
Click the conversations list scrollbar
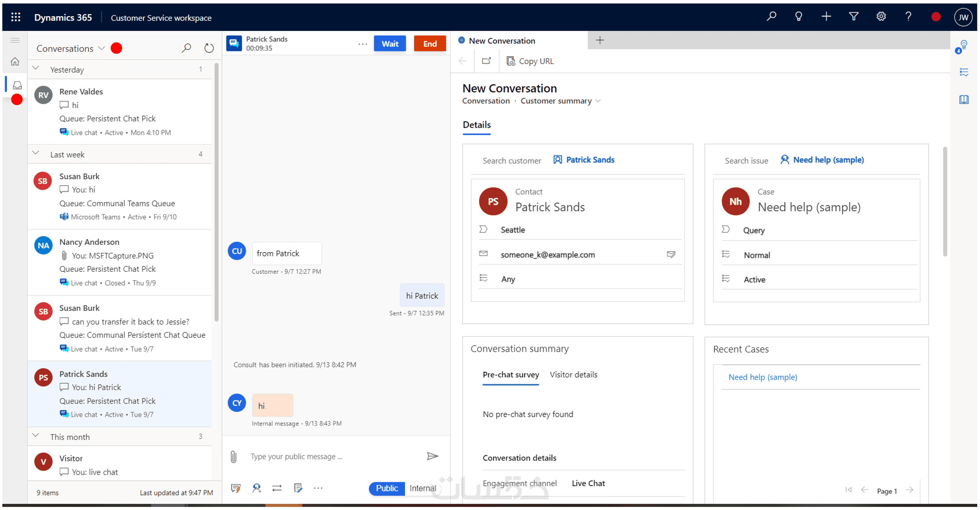[216, 192]
